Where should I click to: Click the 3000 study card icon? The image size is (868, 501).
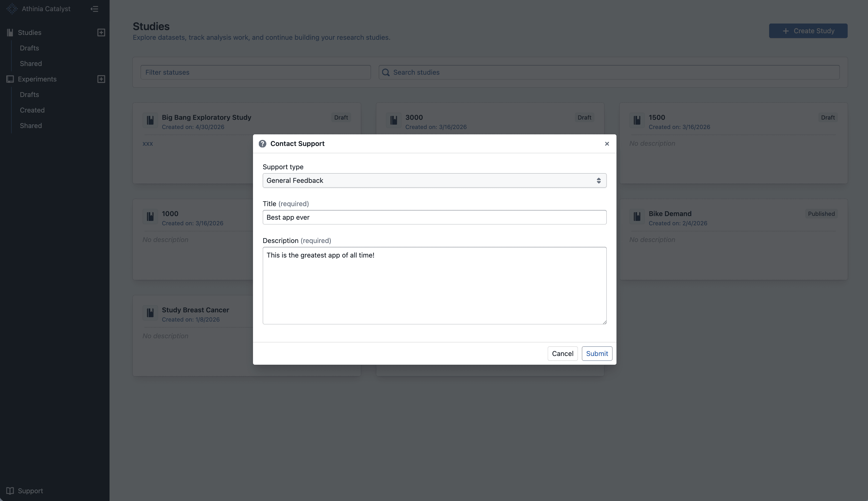click(x=394, y=121)
